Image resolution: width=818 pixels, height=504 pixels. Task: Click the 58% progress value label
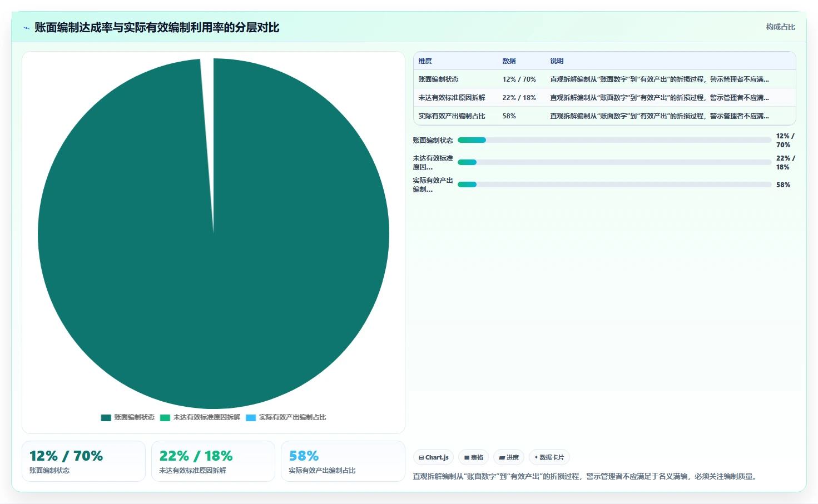pos(783,184)
